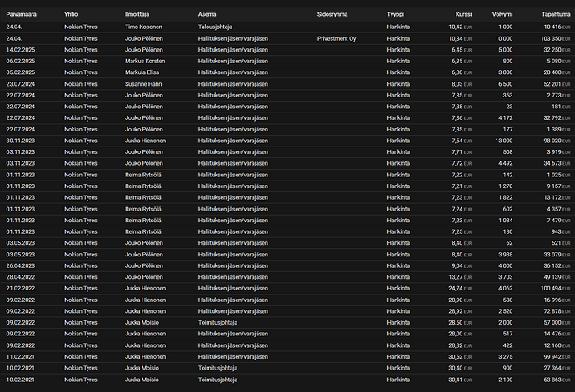Click Nokian Tyres in the 14.02.2025 row
This screenshot has height=392, width=575.
[81, 50]
